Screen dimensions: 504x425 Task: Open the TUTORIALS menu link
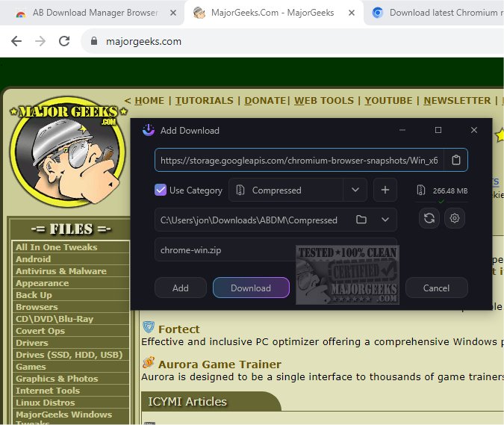205,101
